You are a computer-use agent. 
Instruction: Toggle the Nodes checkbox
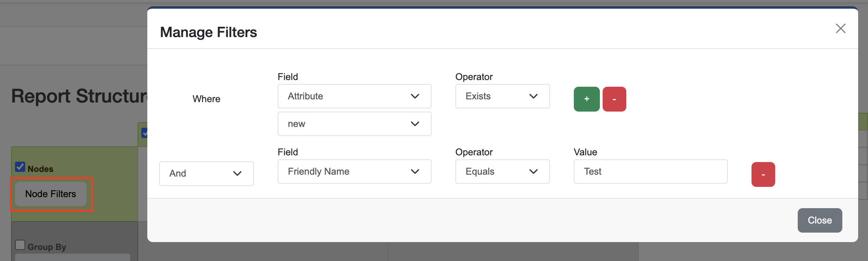pyautogui.click(x=20, y=167)
